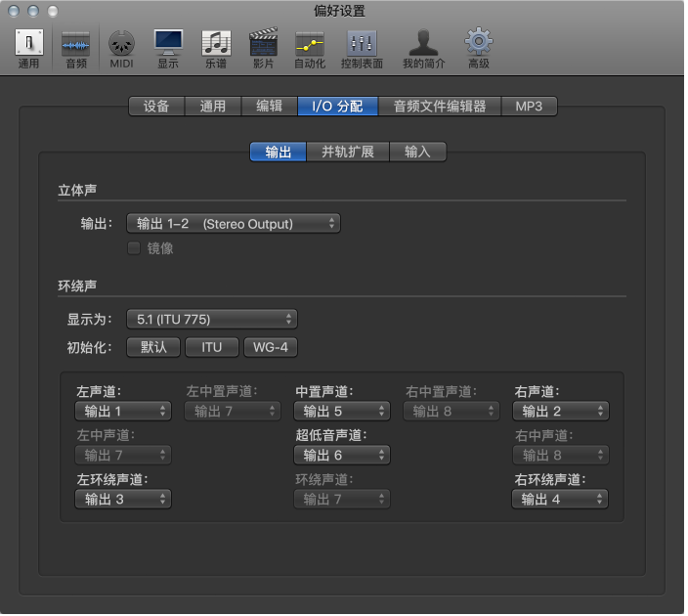Click the 环绕声 section heading
The width and height of the screenshot is (688, 616).
[77, 286]
